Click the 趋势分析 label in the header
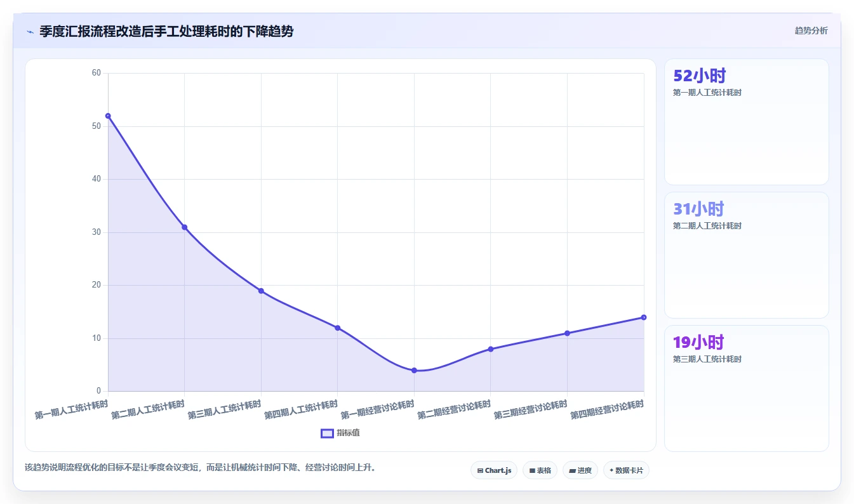The width and height of the screenshot is (854, 504). [x=811, y=30]
